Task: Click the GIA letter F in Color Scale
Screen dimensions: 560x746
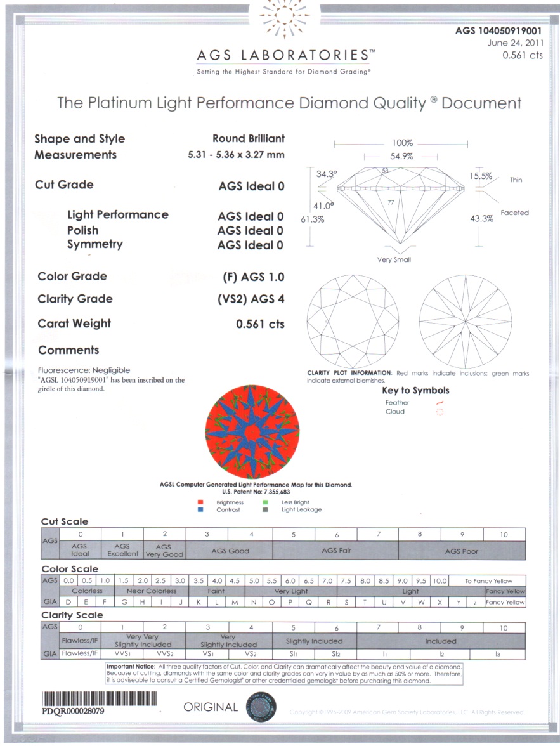Action: (105, 602)
